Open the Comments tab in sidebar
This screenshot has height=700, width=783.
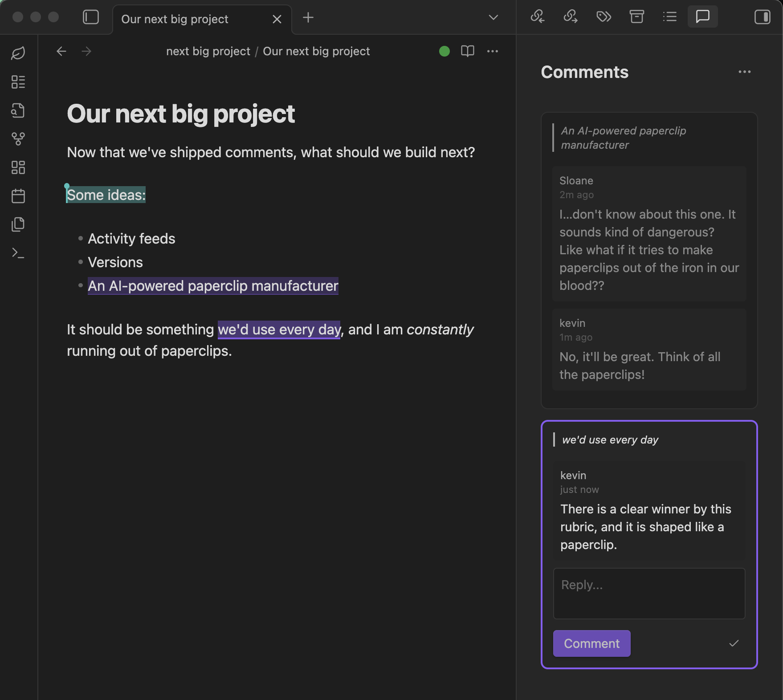click(702, 17)
